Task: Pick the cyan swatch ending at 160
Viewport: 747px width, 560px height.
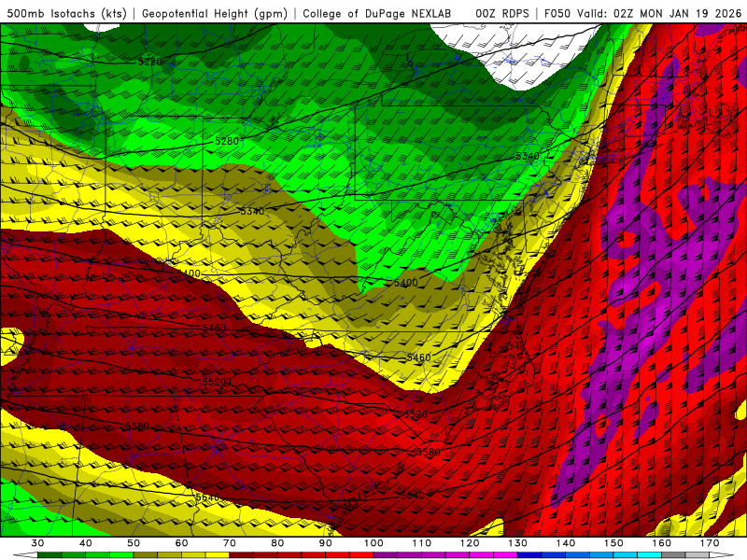Action: 649,555
